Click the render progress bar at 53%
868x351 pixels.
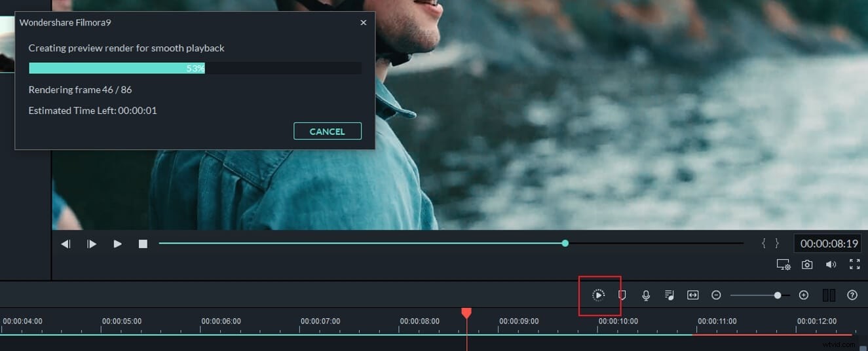click(x=195, y=68)
